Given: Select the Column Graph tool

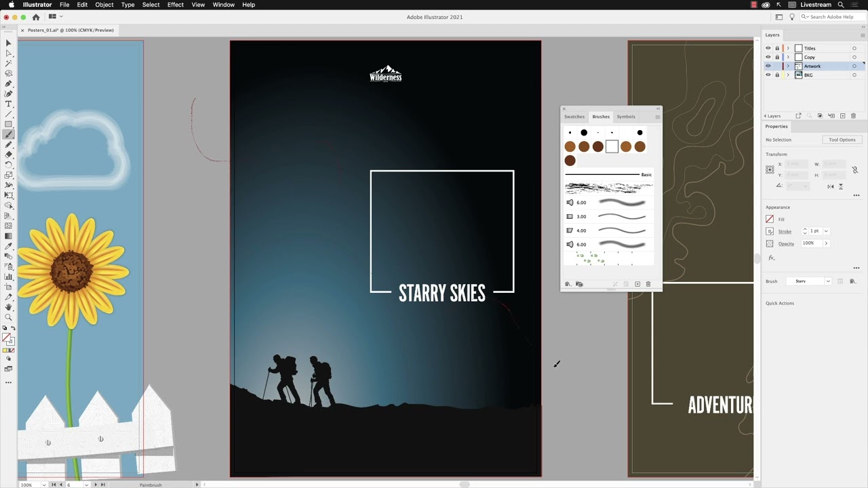Looking at the screenshot, I should (8, 277).
